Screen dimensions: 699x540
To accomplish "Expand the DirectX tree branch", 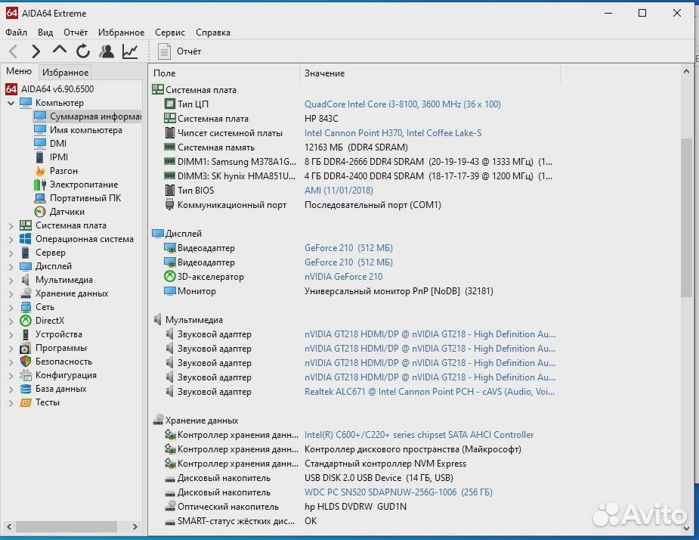I will tap(11, 321).
